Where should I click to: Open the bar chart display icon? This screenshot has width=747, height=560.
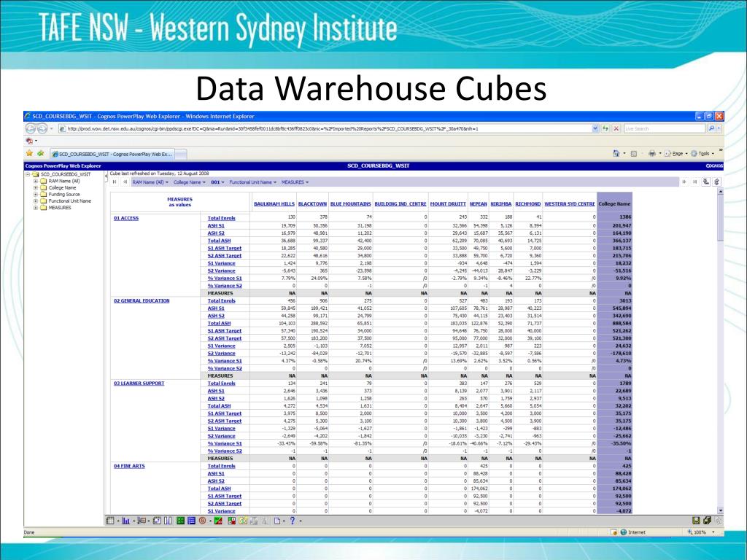point(125,521)
